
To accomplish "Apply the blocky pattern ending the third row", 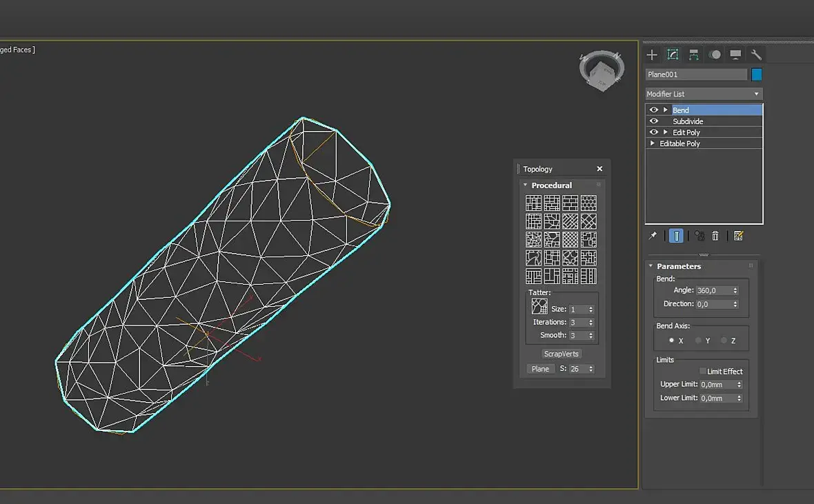I will pyautogui.click(x=588, y=239).
